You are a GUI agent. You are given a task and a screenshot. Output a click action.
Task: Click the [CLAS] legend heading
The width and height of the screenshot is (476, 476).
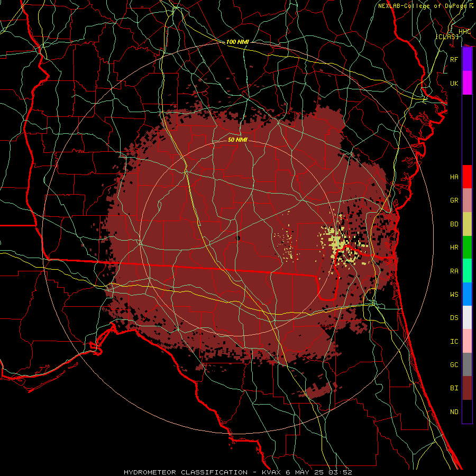coord(447,36)
